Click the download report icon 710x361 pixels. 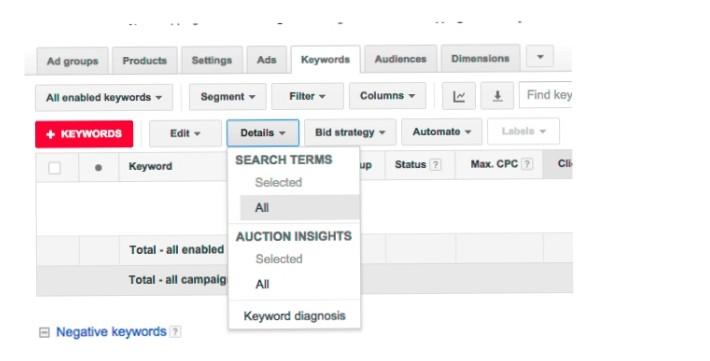(497, 96)
